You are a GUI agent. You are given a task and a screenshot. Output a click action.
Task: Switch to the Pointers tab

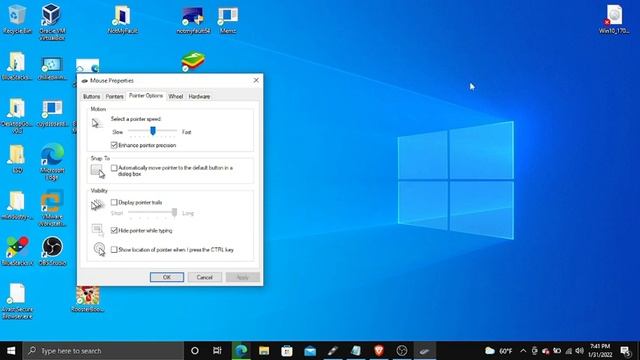(114, 96)
